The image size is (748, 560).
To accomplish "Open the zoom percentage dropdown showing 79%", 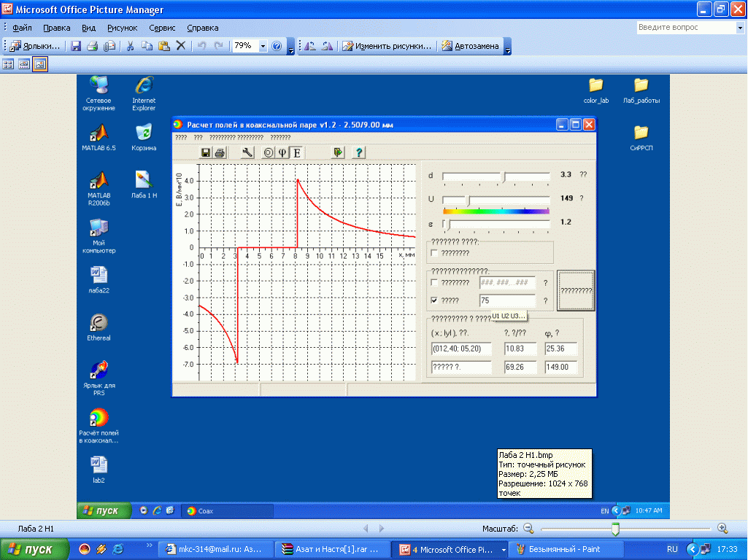I will (x=263, y=46).
